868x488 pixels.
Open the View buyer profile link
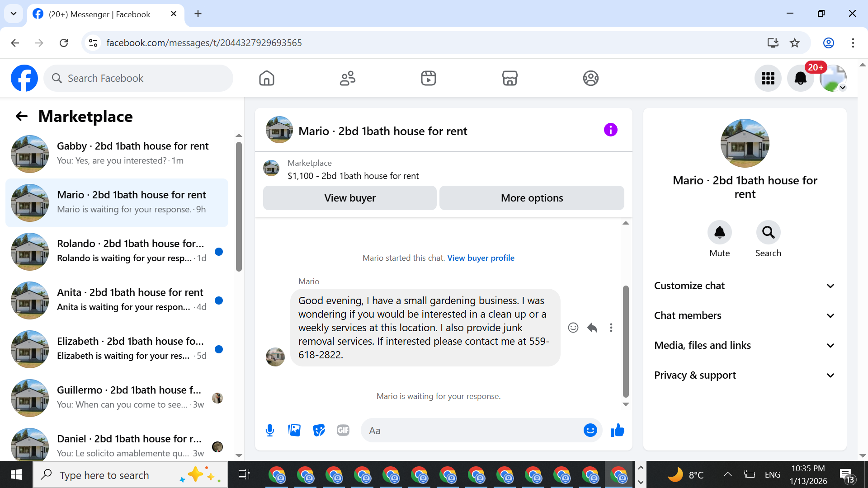click(x=481, y=258)
